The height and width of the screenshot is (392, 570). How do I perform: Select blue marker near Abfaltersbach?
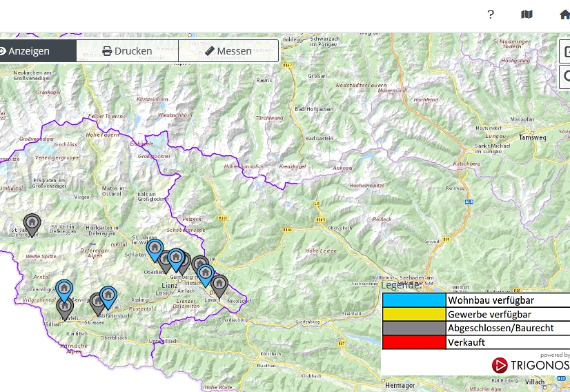tap(108, 295)
